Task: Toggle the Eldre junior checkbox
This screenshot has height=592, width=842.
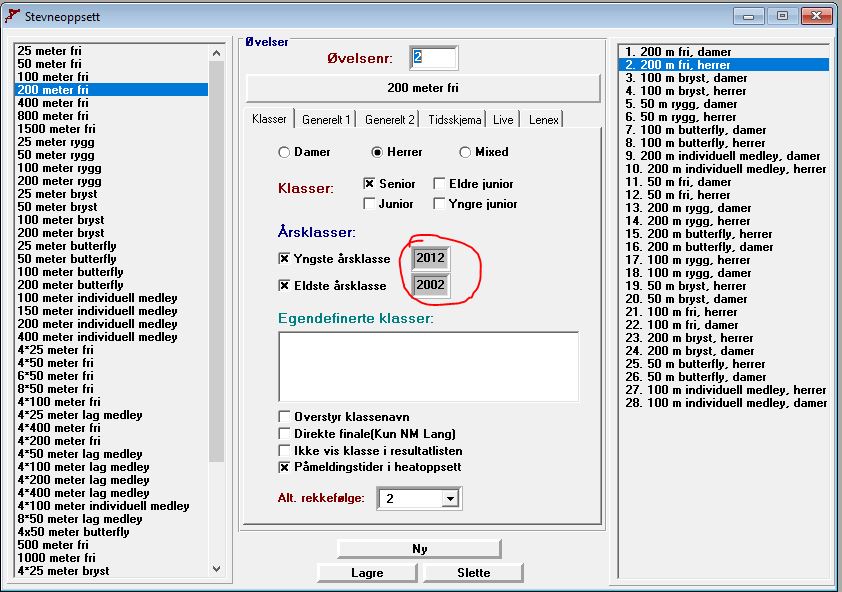Action: point(440,184)
